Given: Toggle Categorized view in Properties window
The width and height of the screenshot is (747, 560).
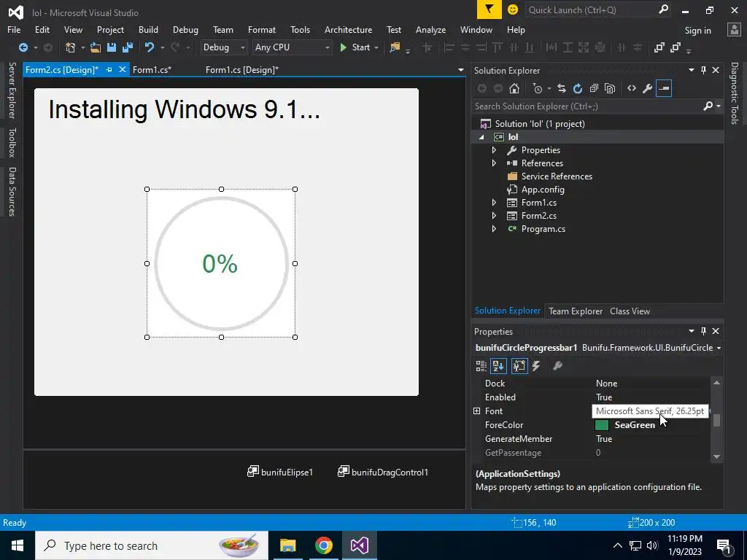Looking at the screenshot, I should click(x=481, y=366).
